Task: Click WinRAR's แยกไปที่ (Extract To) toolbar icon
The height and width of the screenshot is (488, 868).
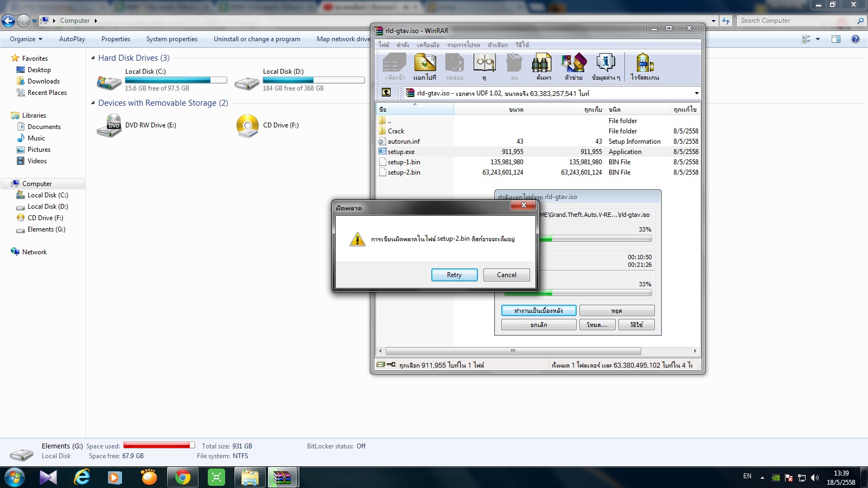Action: point(425,67)
